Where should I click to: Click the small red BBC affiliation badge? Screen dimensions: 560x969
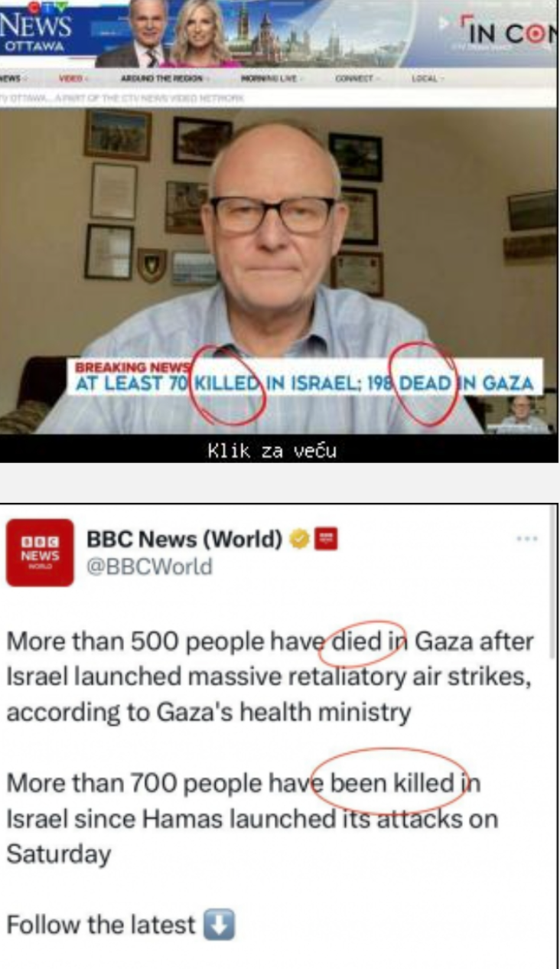point(327,540)
